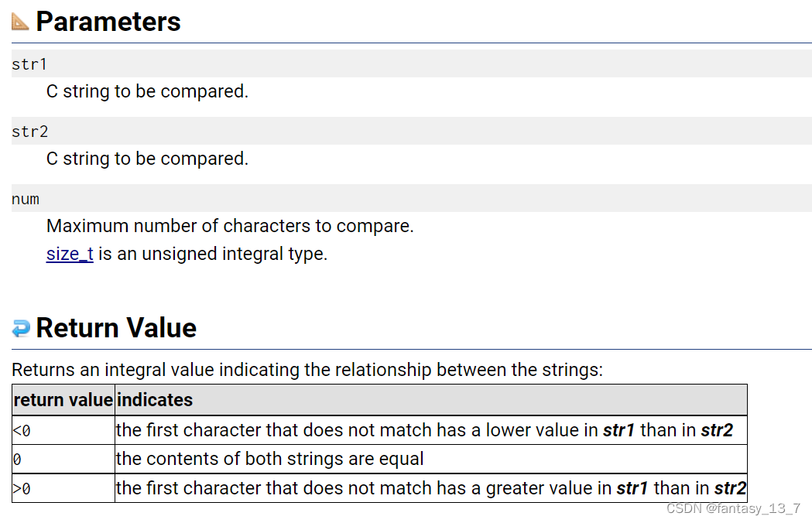Click 'Returns an integral value' sentence
812x523 pixels.
(307, 370)
